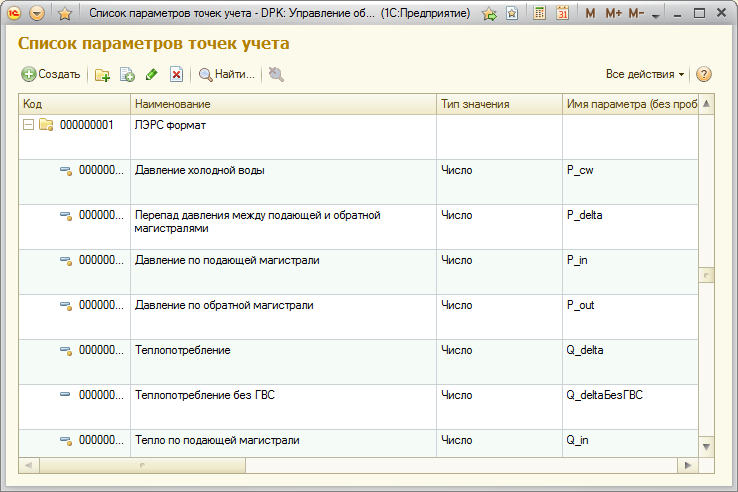The width and height of the screenshot is (738, 492).
Task: Click the M memory button
Action: (x=590, y=14)
